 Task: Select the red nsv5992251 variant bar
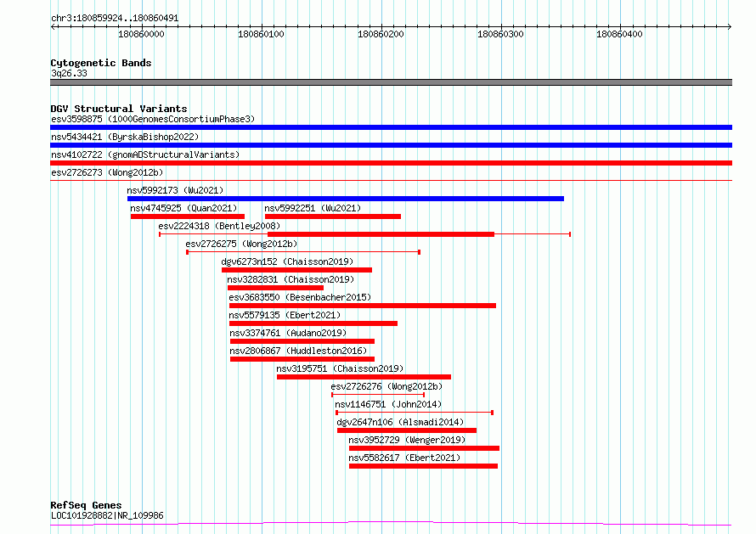coord(333,216)
